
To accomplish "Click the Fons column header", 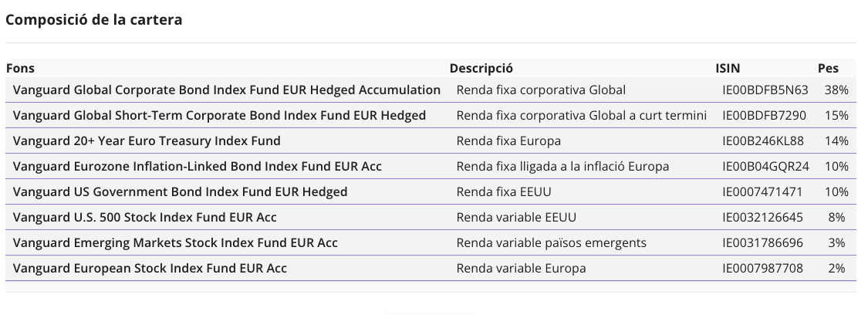I will (20, 68).
